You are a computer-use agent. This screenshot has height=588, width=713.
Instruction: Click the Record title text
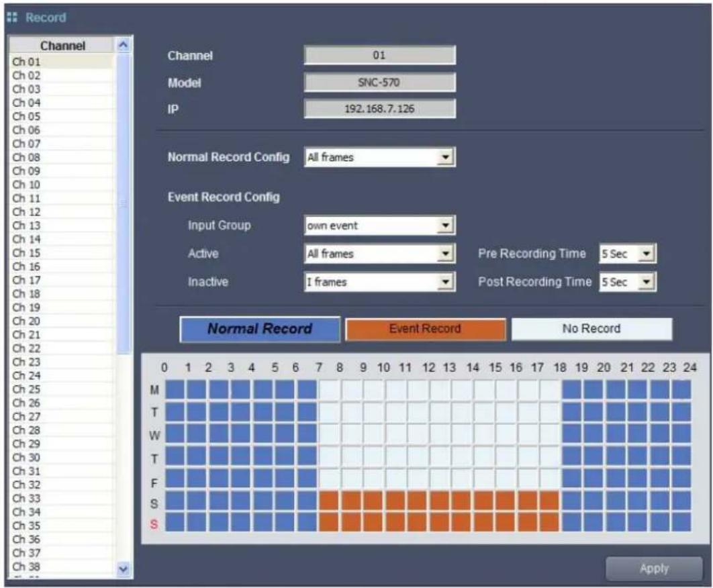click(46, 17)
